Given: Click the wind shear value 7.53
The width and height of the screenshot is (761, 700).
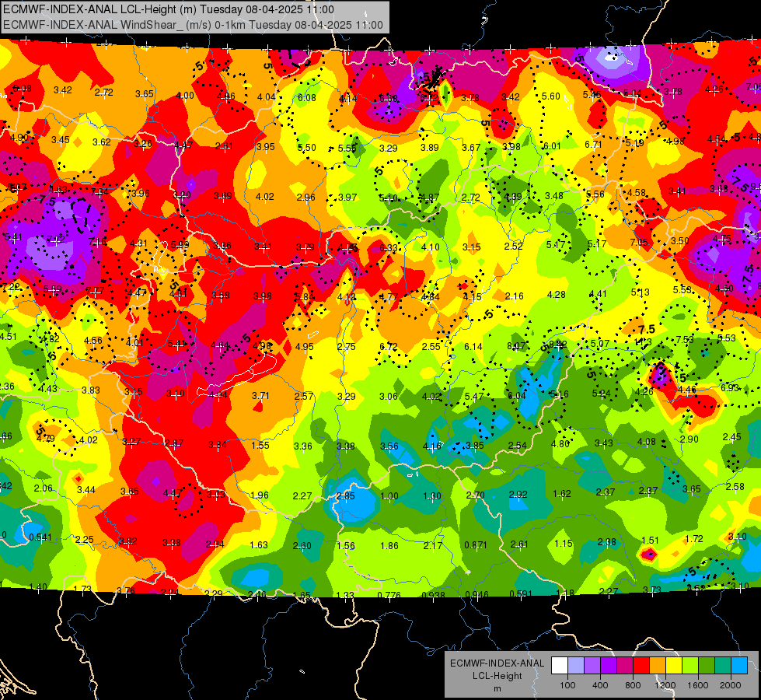Looking at the screenshot, I should click(685, 340).
